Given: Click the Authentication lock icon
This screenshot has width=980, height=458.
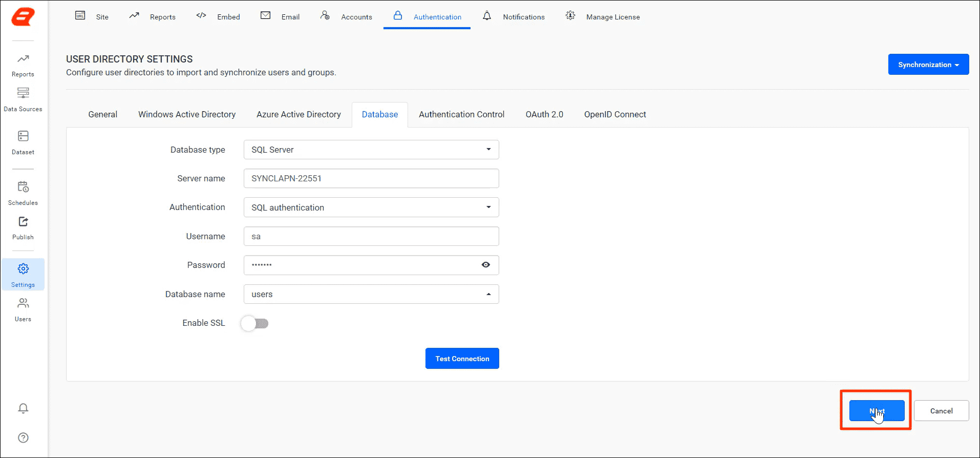Looking at the screenshot, I should click(398, 15).
